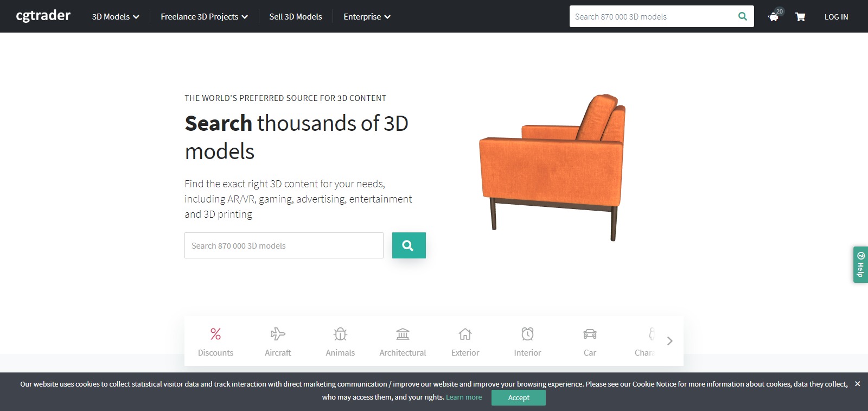868x411 pixels.
Task: Follow the Learn more cookie link
Action: point(464,397)
